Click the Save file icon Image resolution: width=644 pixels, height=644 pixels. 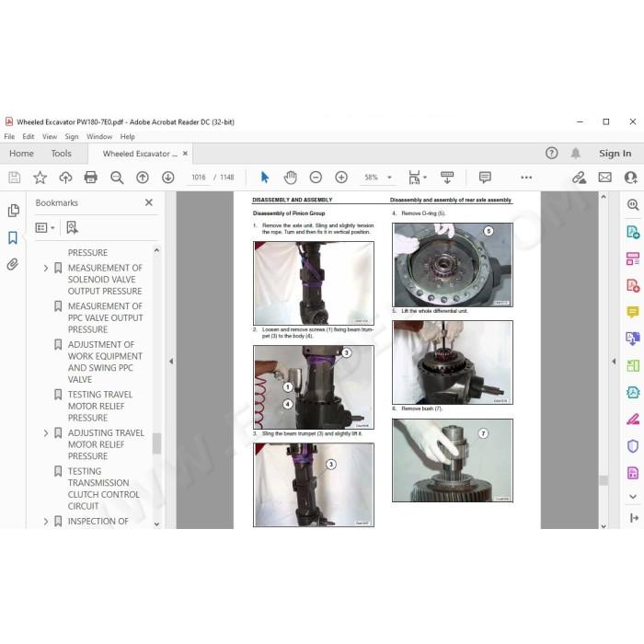(x=15, y=178)
